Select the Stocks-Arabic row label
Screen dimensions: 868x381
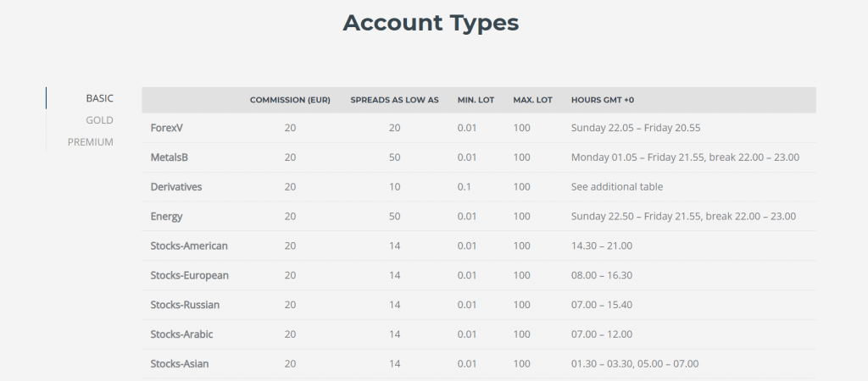point(181,334)
